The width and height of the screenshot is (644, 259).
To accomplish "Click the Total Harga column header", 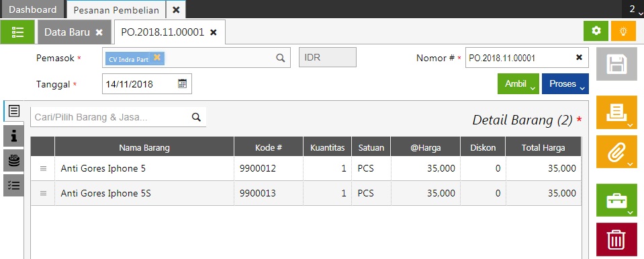I will (543, 147).
